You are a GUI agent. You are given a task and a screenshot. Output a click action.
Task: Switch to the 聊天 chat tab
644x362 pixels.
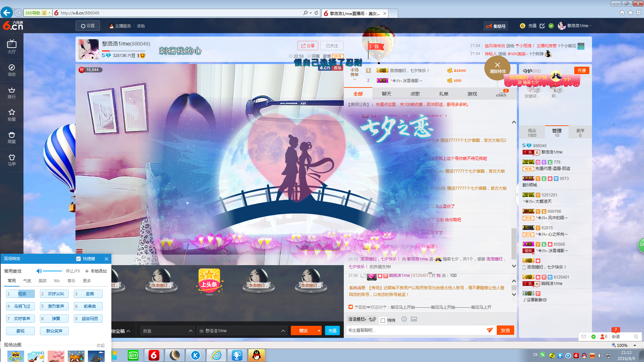coord(387,94)
